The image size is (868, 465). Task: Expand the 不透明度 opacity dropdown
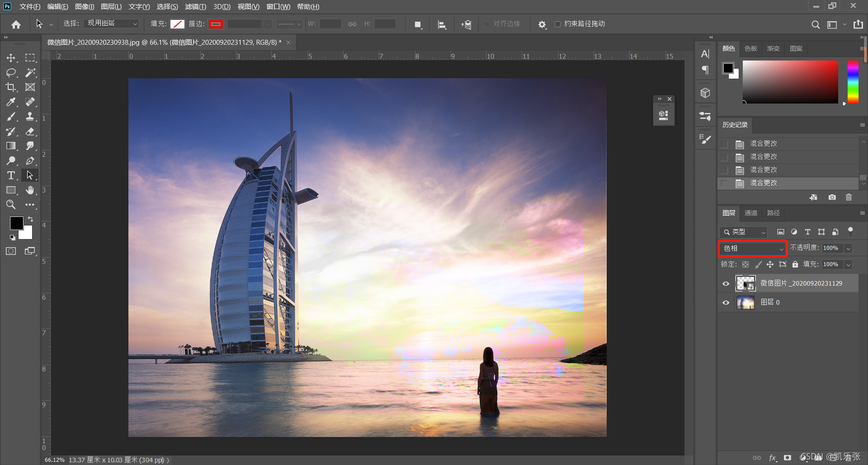[849, 248]
